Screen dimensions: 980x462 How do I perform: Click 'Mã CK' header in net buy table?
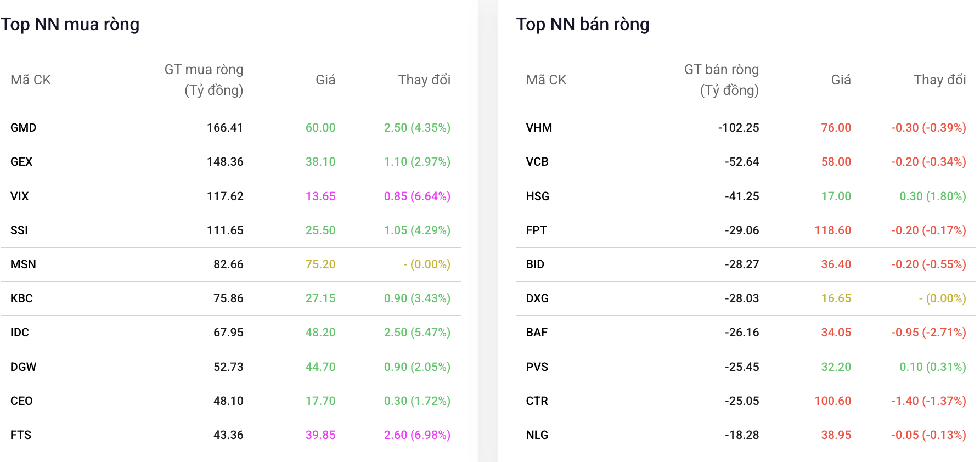tap(31, 80)
